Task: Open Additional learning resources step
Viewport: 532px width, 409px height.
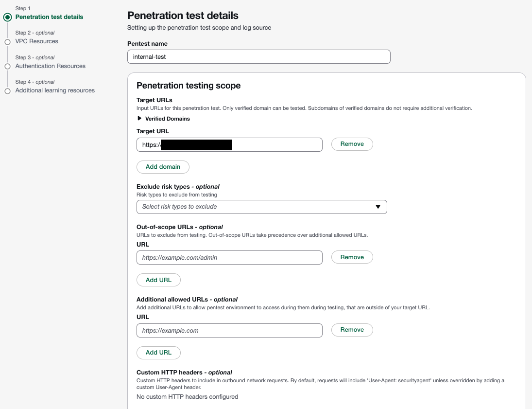Action: coord(55,90)
